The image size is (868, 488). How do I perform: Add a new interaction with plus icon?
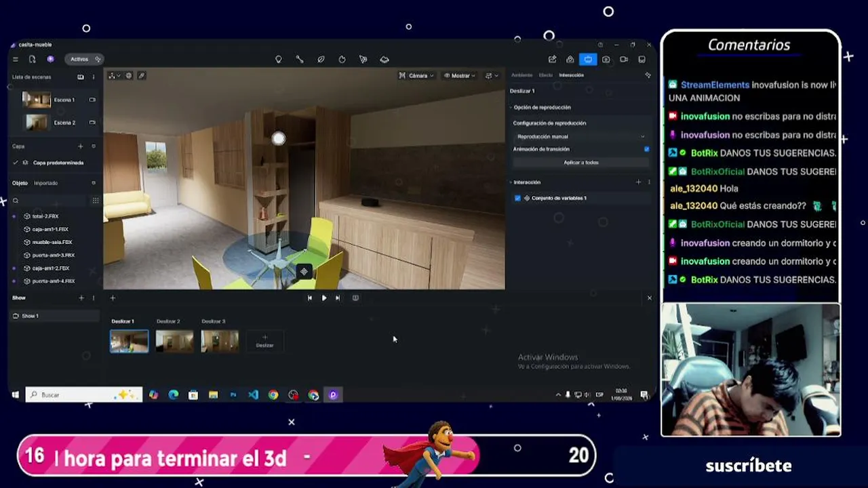pyautogui.click(x=638, y=182)
